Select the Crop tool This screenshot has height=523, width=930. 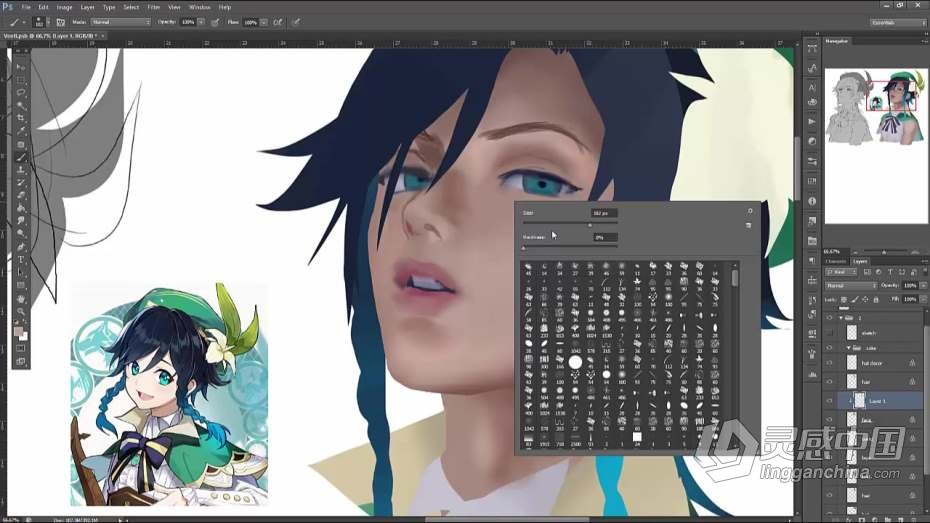pos(21,118)
